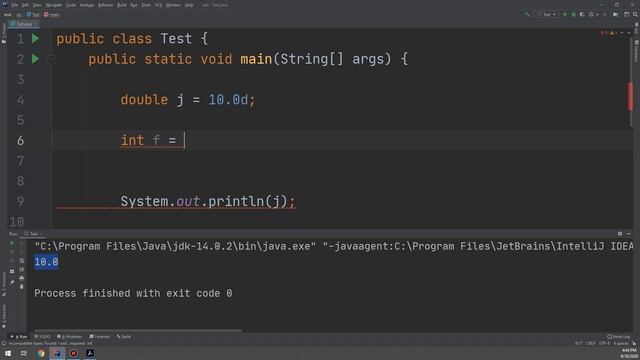
Task: Open the File menu
Action: point(15,5)
